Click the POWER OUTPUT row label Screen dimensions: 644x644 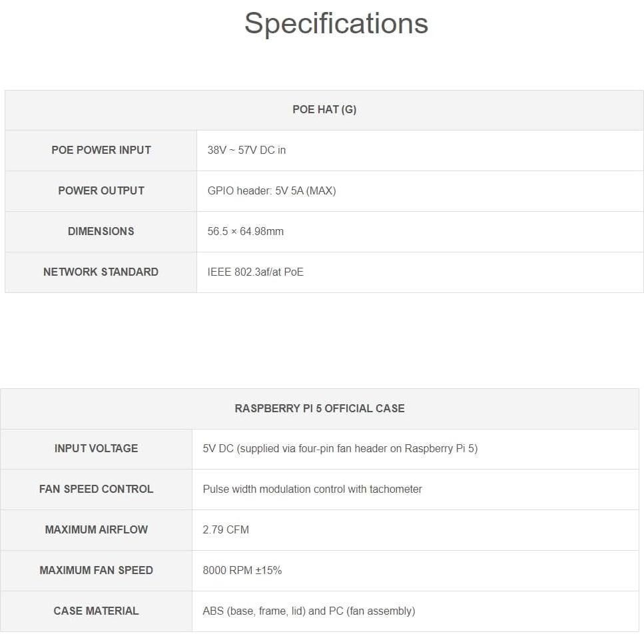101,191
